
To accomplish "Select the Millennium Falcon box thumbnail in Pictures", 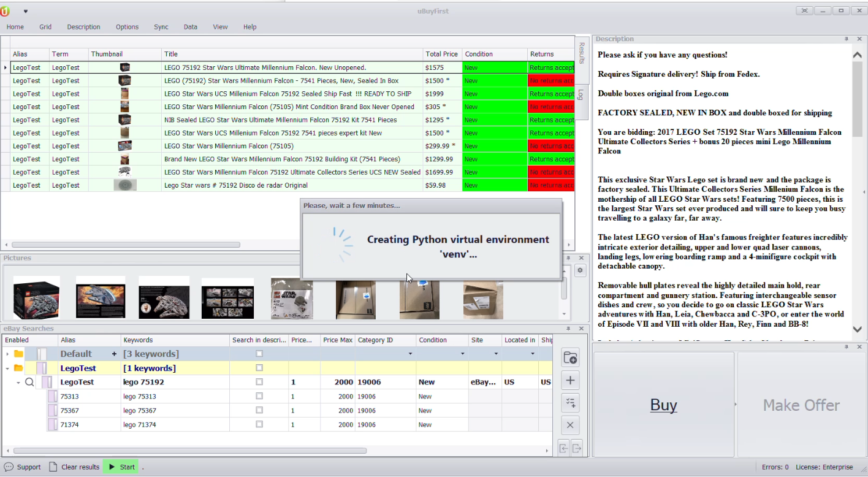I will tap(37, 298).
